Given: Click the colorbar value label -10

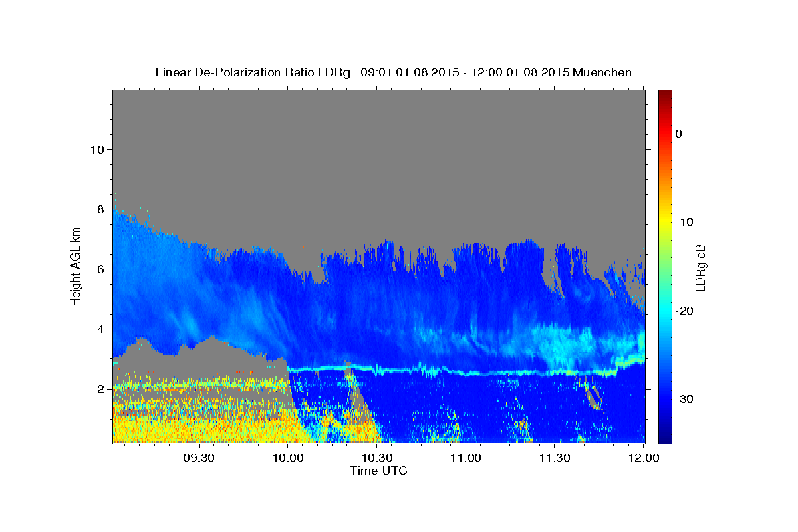Looking at the screenshot, I should 684,222.
